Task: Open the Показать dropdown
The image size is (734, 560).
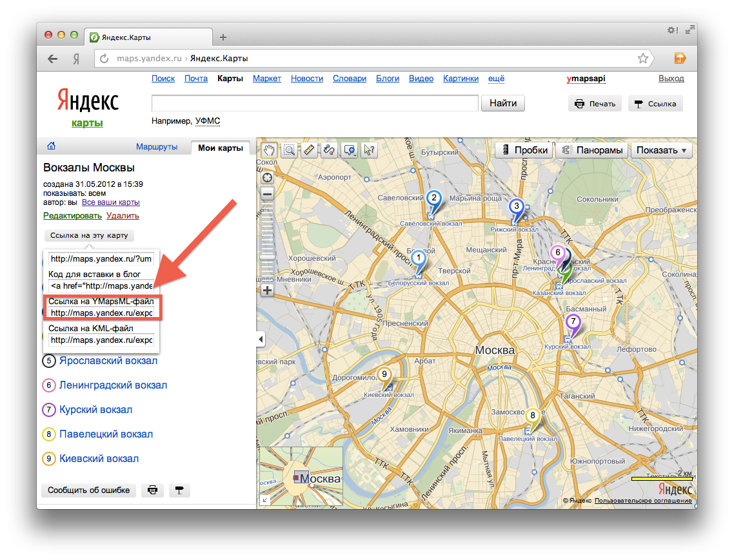Action: [661, 150]
